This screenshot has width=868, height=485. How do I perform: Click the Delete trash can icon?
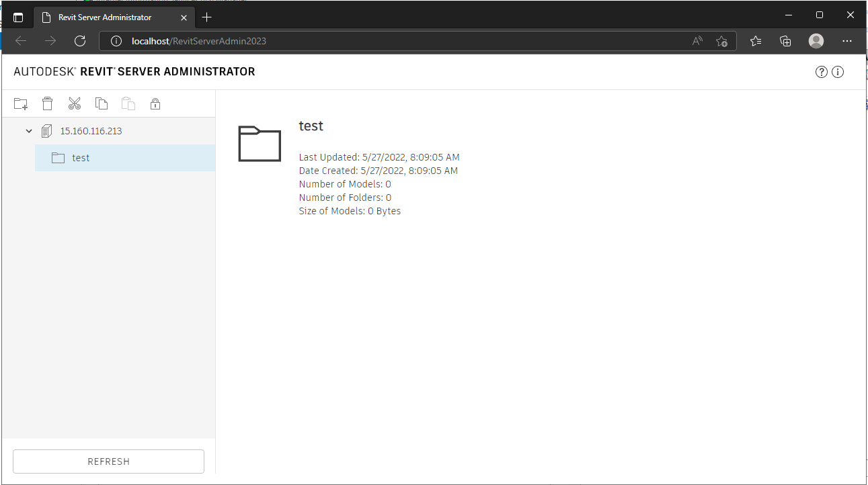click(47, 103)
